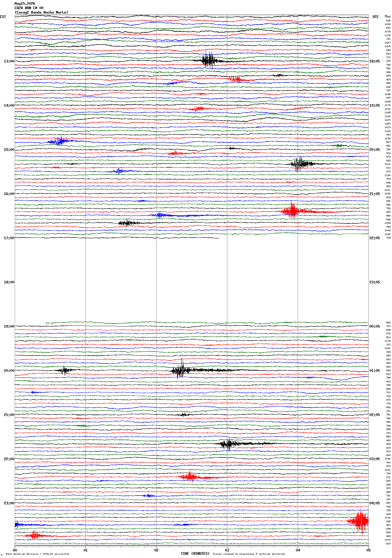Select the 18:05 UTC time label

[374, 61]
